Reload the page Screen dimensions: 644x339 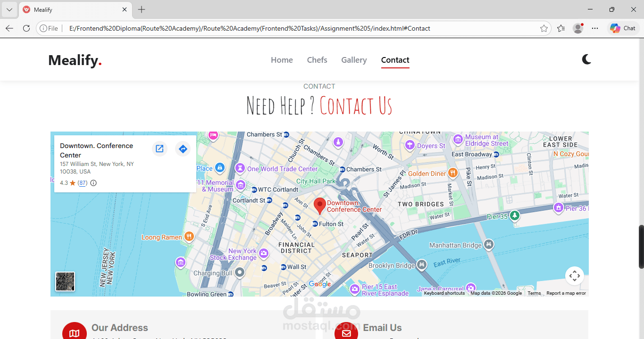point(26,28)
